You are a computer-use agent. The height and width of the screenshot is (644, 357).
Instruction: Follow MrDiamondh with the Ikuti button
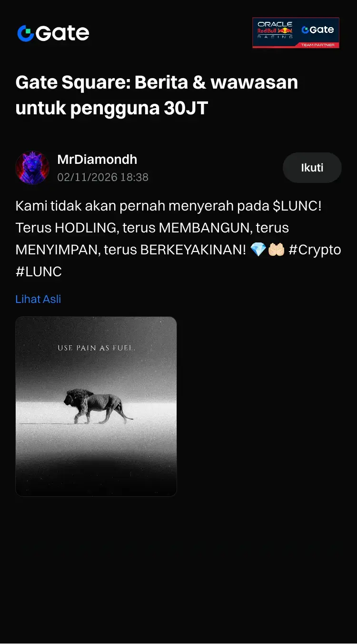312,168
